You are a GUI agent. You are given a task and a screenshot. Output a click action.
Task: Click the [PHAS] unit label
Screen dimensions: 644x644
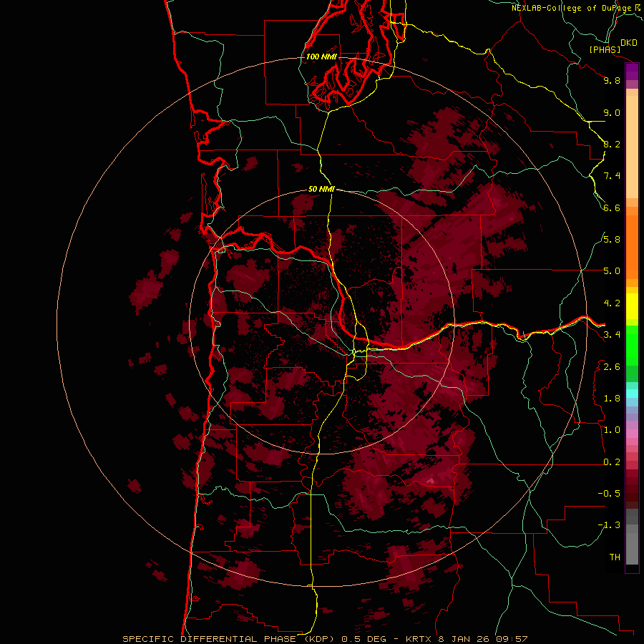pos(605,50)
